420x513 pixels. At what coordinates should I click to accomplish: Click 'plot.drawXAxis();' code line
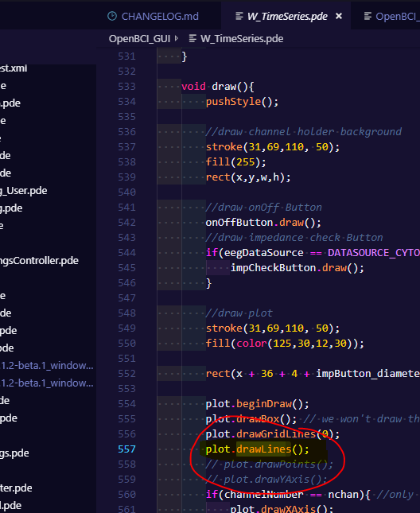(282, 509)
